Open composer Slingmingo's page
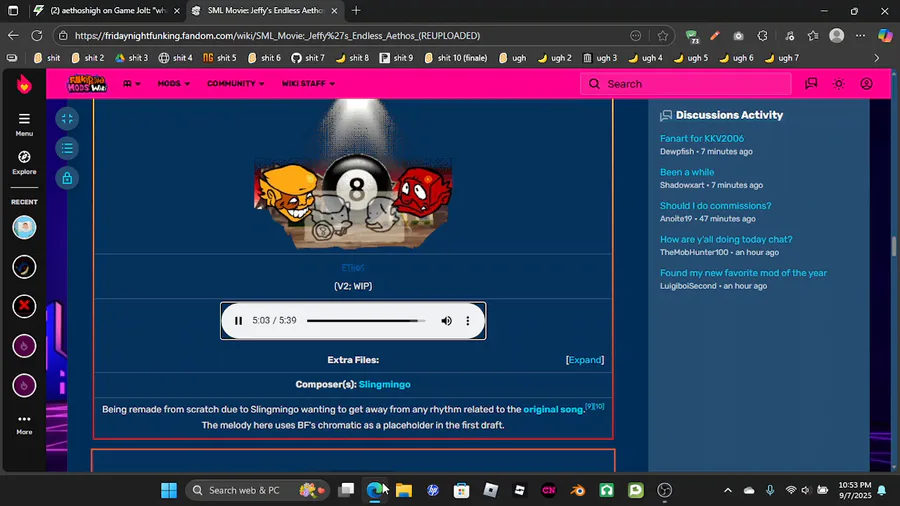This screenshot has height=506, width=900. [x=385, y=384]
